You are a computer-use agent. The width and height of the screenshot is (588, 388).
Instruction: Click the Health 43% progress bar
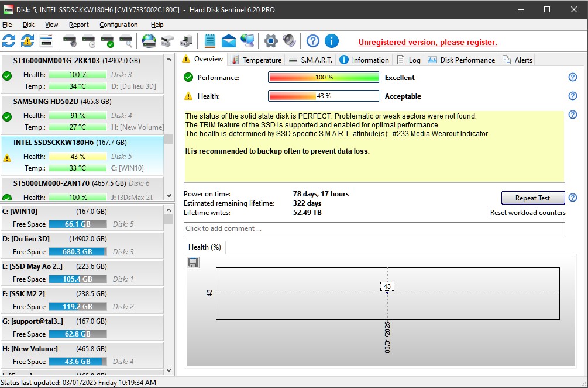coord(324,96)
